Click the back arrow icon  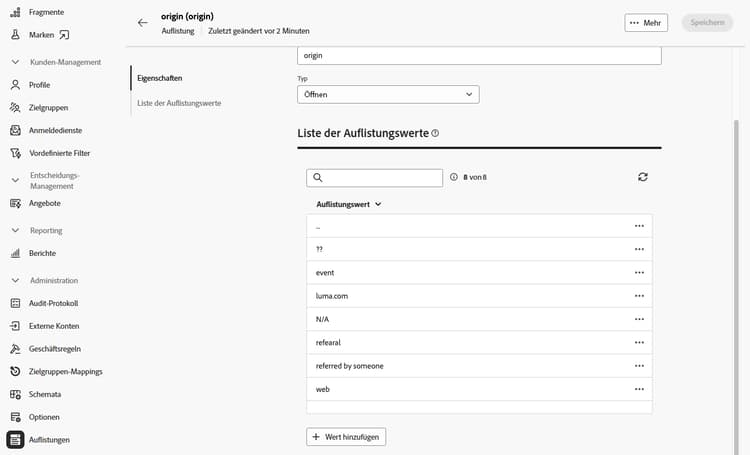(x=142, y=22)
